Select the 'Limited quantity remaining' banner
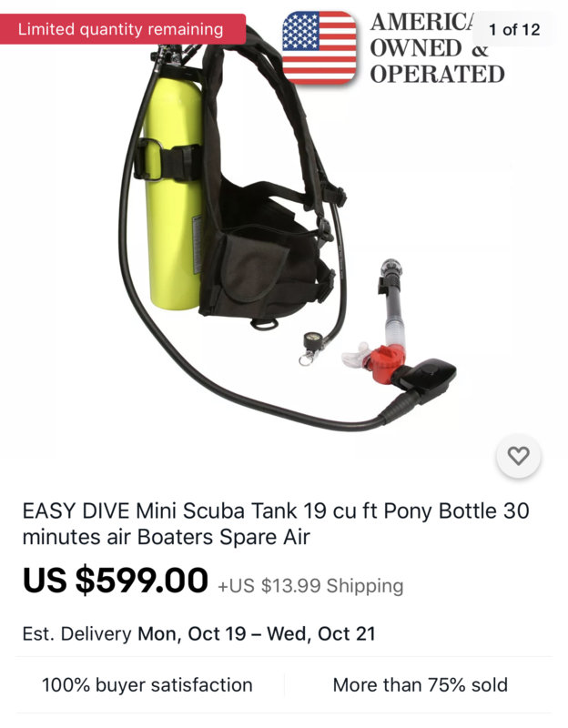This screenshot has width=568, height=728. tap(121, 29)
